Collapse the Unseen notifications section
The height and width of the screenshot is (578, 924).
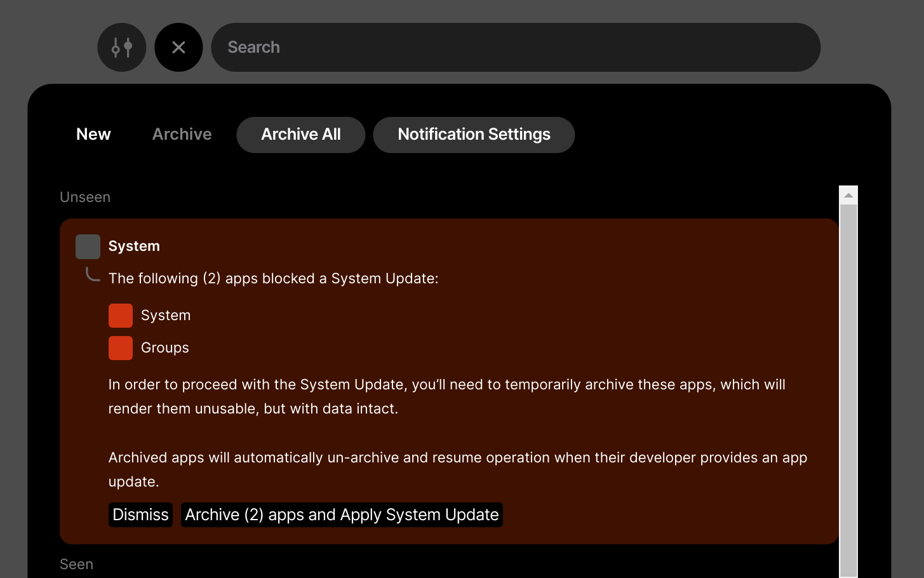85,197
